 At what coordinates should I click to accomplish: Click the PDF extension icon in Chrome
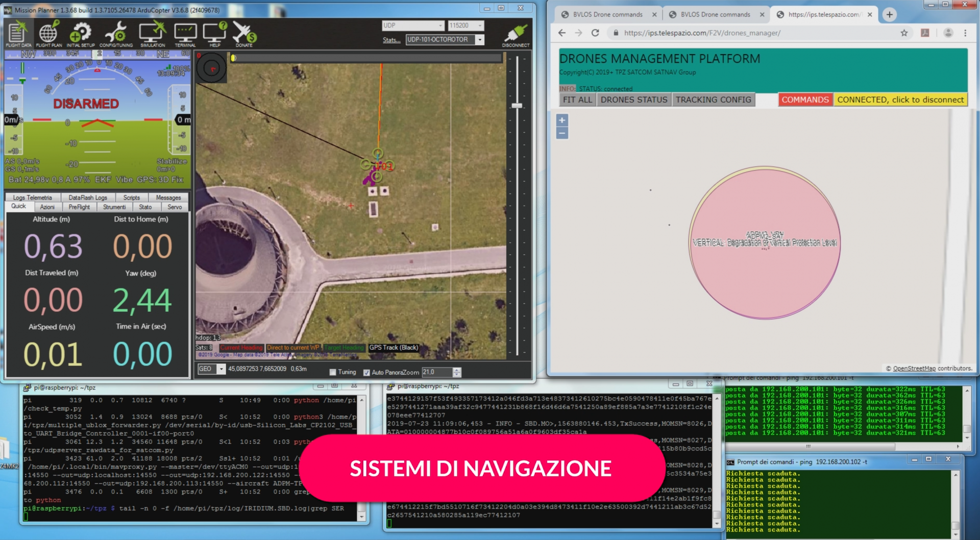tap(924, 33)
